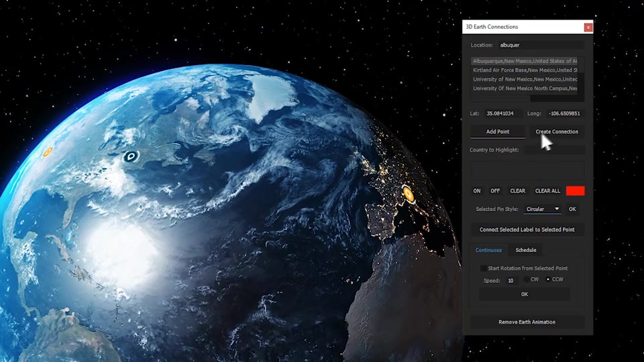Select Kirtland Air Force Base result

525,70
